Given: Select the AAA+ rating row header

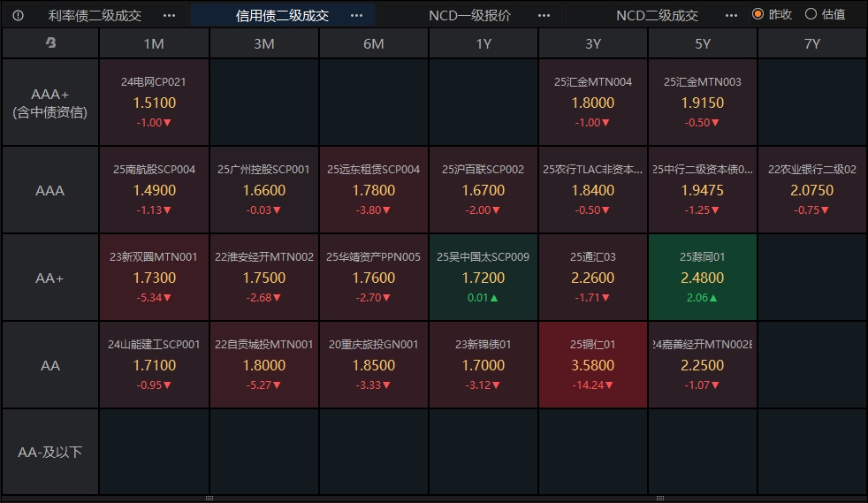Looking at the screenshot, I should pos(50,103).
